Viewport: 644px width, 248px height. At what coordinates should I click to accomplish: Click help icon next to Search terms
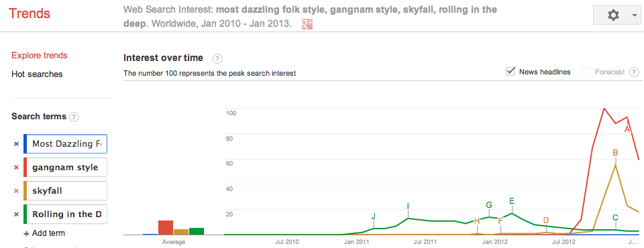pyautogui.click(x=74, y=117)
